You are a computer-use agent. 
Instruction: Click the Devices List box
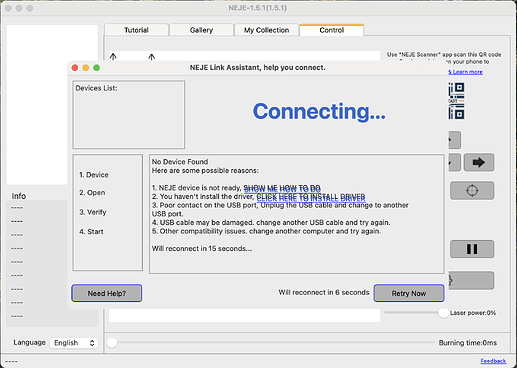click(129, 115)
